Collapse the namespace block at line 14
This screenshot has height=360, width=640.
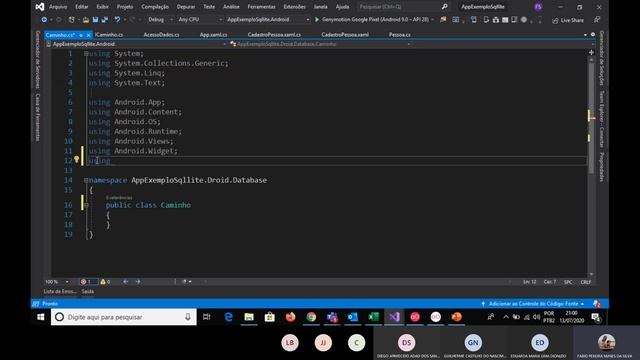(86, 180)
